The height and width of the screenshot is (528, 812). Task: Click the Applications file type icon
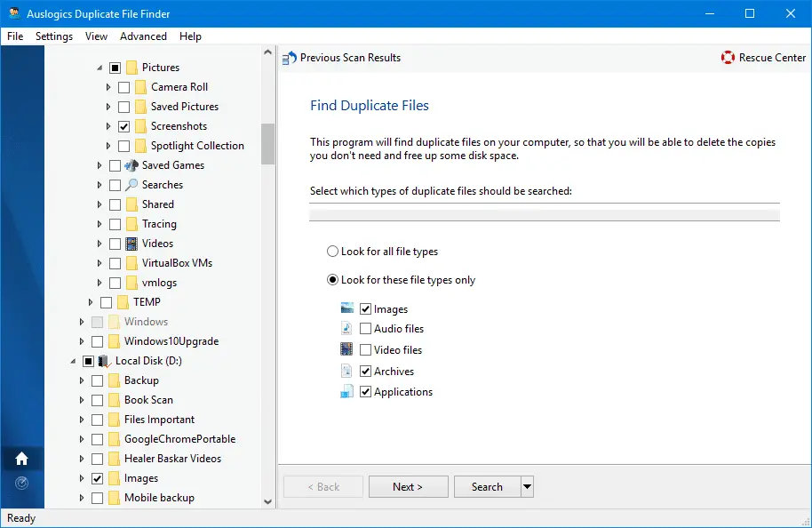pyautogui.click(x=347, y=392)
